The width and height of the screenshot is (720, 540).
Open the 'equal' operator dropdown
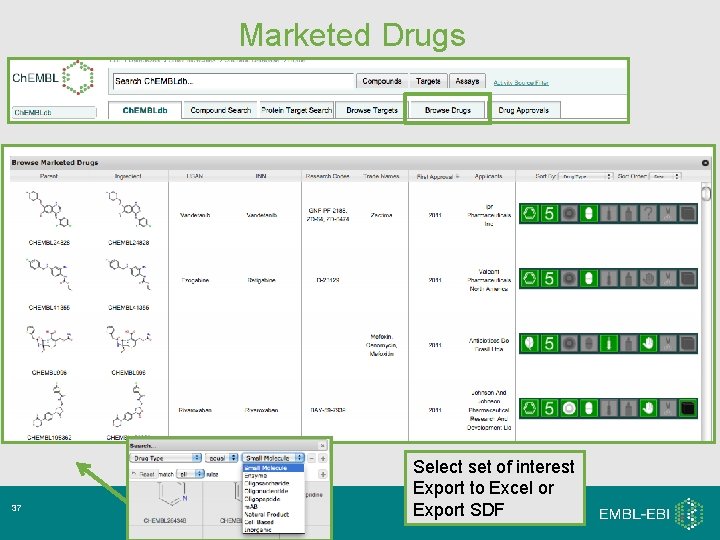(x=221, y=458)
